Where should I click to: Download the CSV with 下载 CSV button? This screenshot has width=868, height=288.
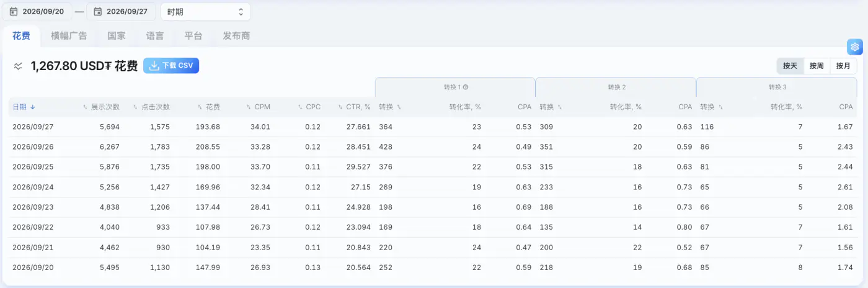click(171, 66)
